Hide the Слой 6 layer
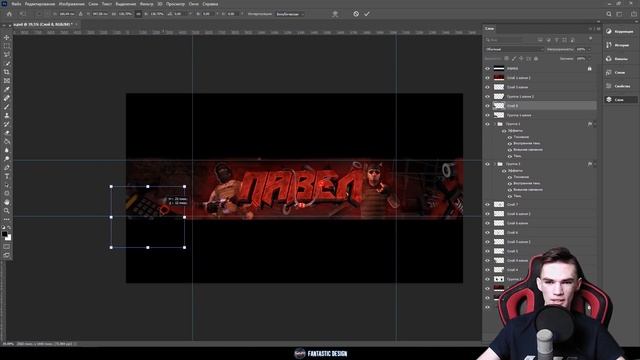Viewport: 640px width, 360px height. [x=487, y=233]
